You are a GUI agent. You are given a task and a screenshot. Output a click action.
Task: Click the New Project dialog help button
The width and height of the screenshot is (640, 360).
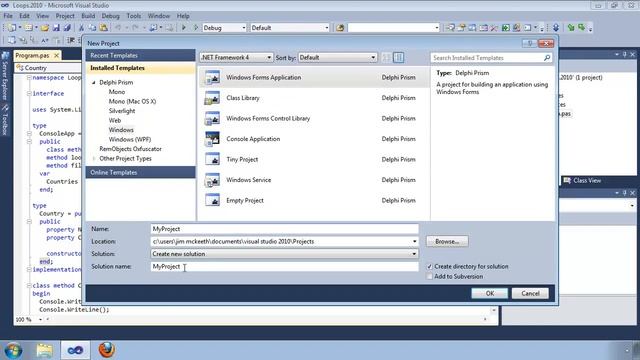click(529, 43)
